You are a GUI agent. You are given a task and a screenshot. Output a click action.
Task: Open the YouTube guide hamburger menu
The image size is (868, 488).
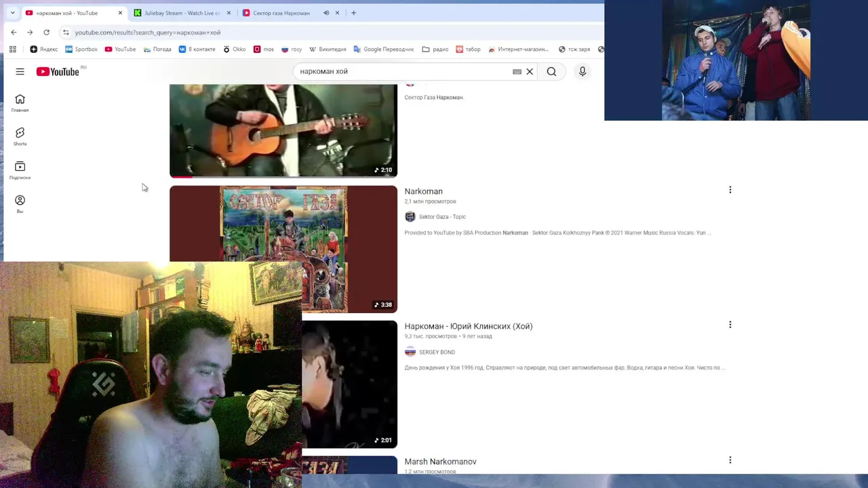(x=20, y=71)
